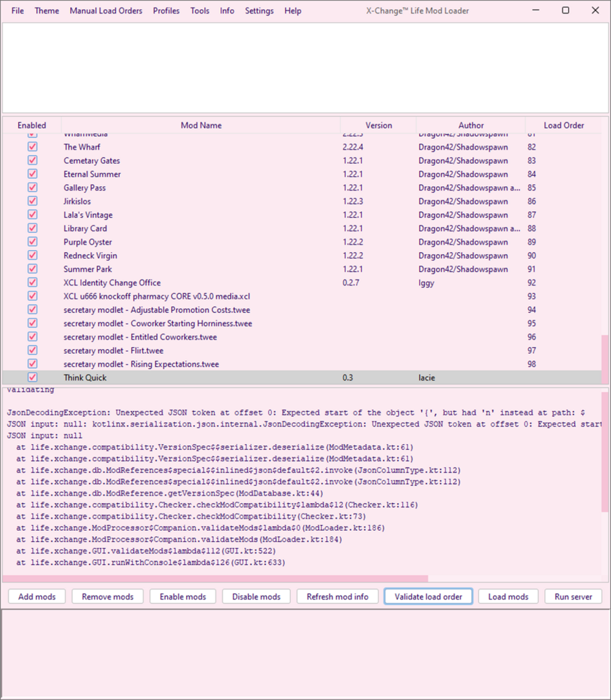This screenshot has width=611, height=700.
Task: Click the GUI.kt:633 stack trace line
Action: pos(150,563)
